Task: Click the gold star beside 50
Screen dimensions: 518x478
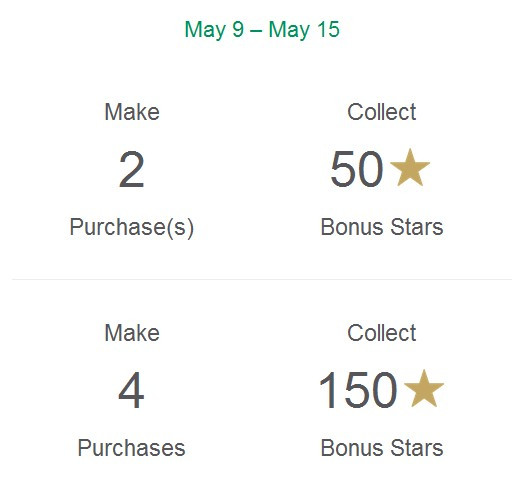Action: coord(410,168)
